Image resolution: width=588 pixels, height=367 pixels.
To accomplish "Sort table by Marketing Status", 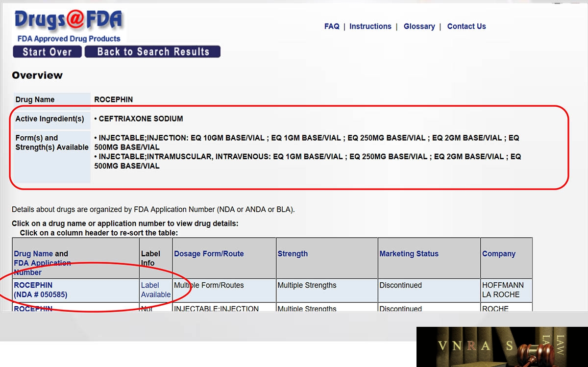I will [x=409, y=254].
